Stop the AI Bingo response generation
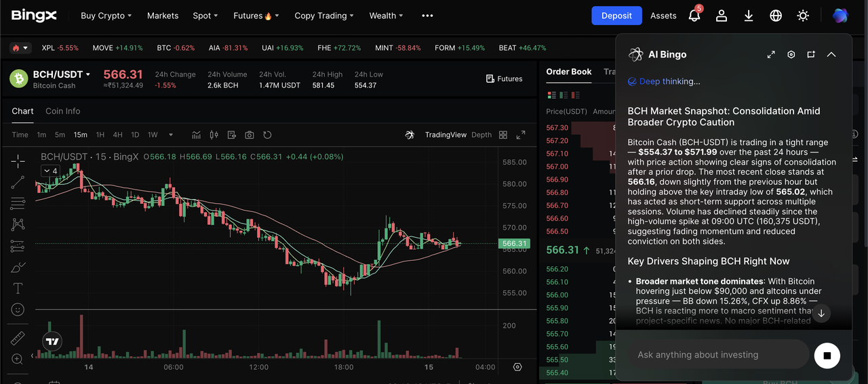This screenshot has height=384, width=868. tap(827, 355)
